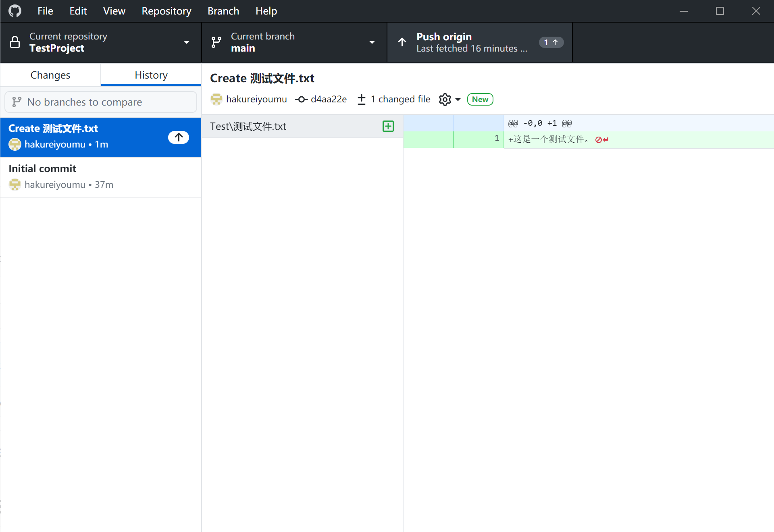Click the green added-file status icon
The width and height of the screenshot is (774, 532).
[388, 126]
